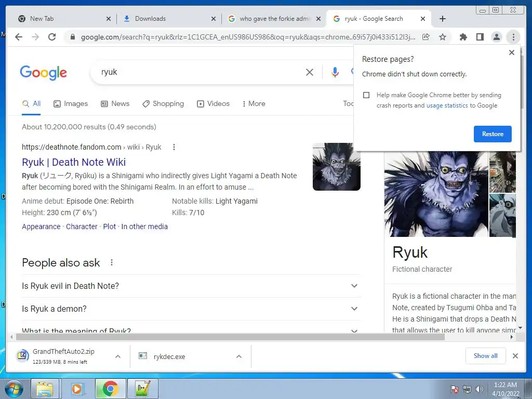The image size is (532, 399).
Task: Switch to the Downloads tab
Action: tap(169, 19)
